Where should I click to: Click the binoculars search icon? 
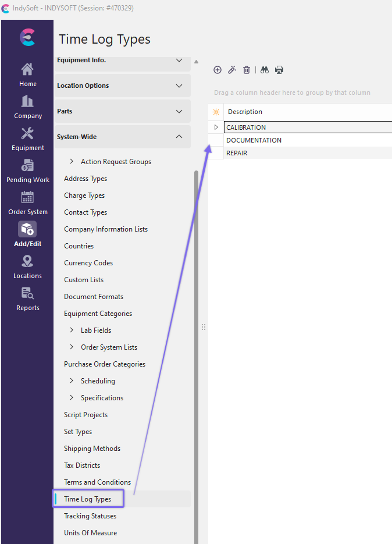click(265, 70)
